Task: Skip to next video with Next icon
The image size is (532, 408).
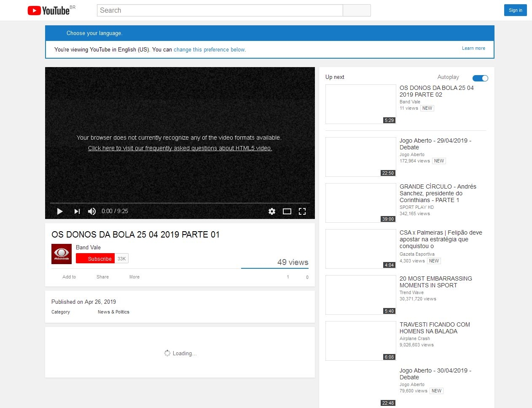Action: (77, 211)
